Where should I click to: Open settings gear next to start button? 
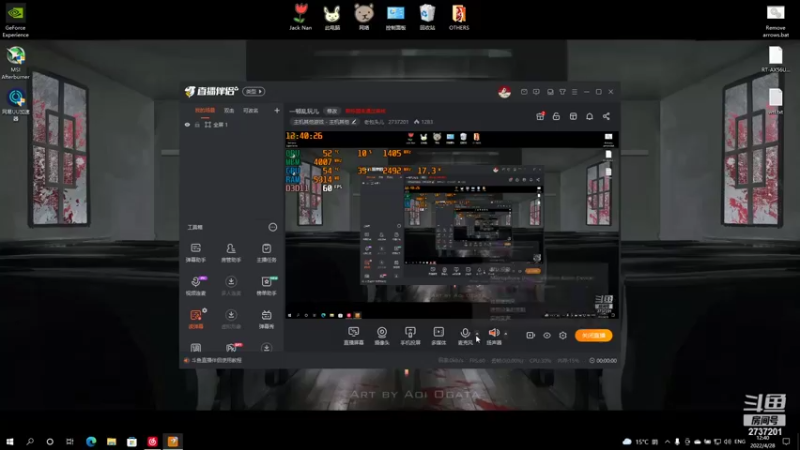(563, 335)
